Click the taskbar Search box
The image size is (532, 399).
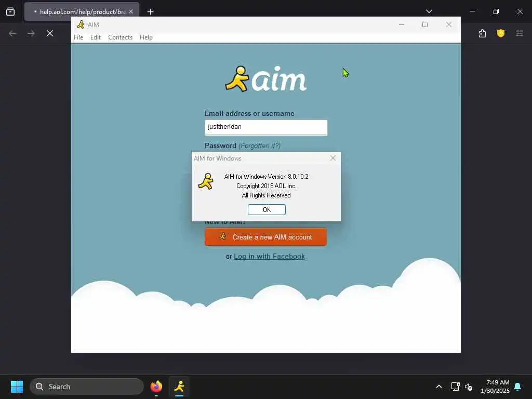(87, 387)
